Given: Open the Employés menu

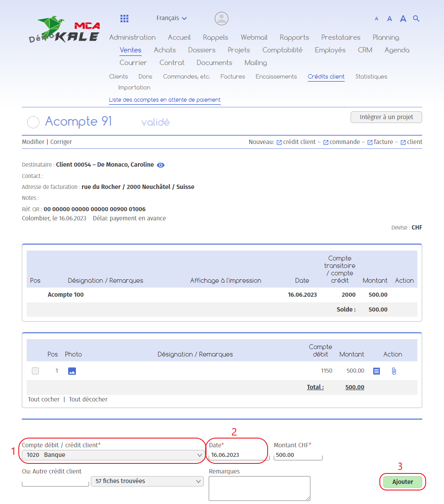Looking at the screenshot, I should point(330,50).
